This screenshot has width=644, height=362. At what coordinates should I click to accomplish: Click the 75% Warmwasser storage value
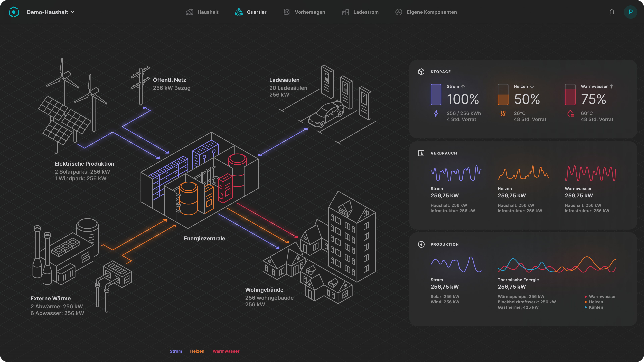(594, 99)
